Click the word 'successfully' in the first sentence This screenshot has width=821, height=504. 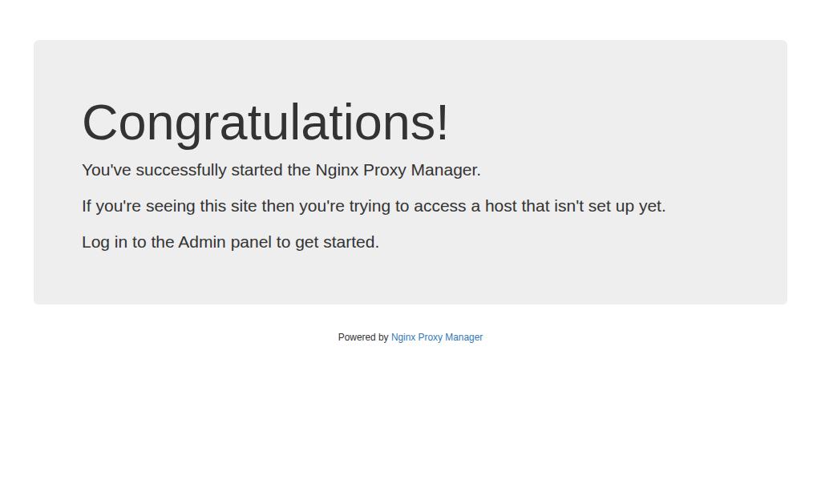(181, 171)
